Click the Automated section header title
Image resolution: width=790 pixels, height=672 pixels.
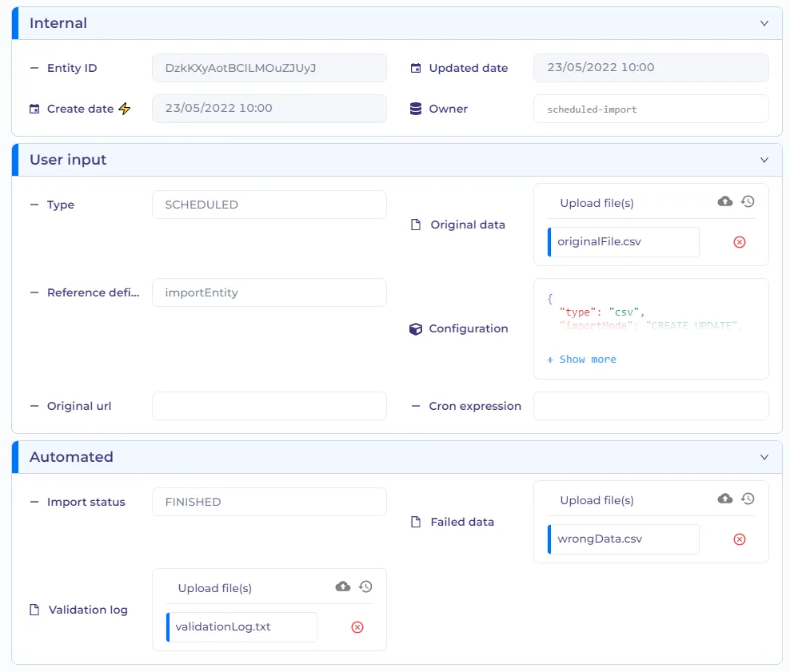click(x=71, y=457)
